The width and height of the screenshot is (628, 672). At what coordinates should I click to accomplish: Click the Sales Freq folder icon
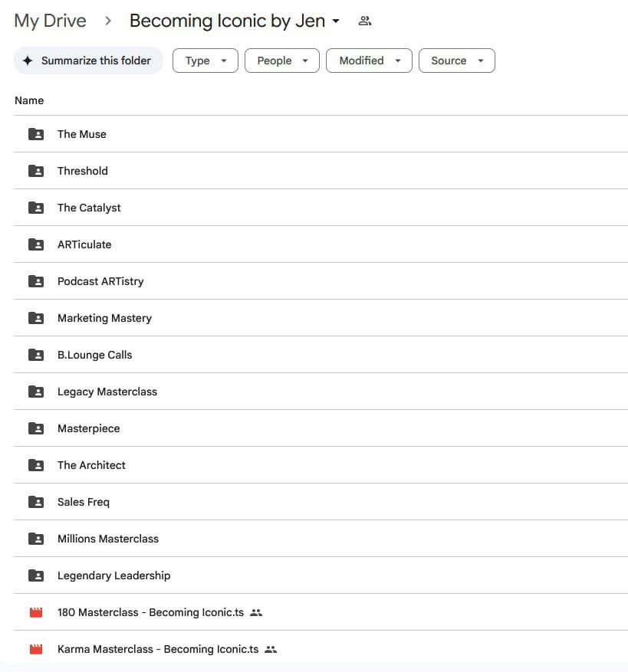[x=36, y=502]
